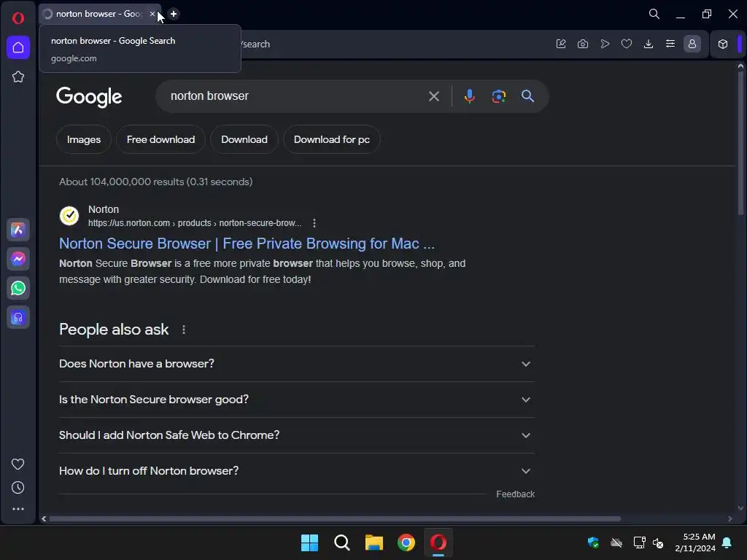Go to the Opera Start Page home icon
Image resolution: width=747 pixels, height=560 pixels.
click(x=18, y=47)
